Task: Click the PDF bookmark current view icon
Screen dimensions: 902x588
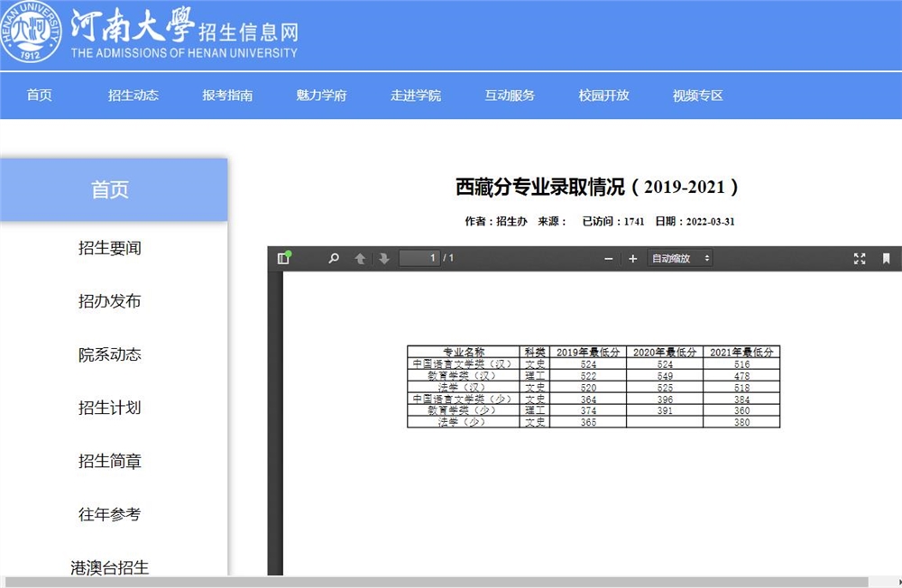Action: [886, 258]
